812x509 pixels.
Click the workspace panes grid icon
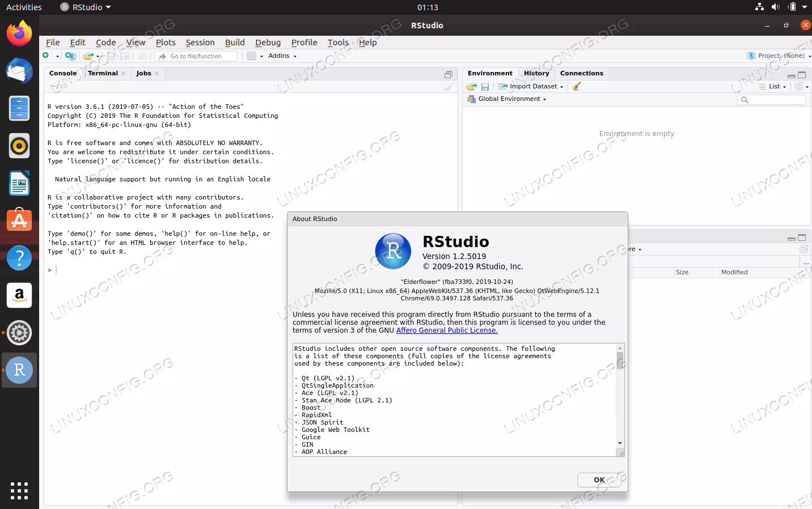click(x=252, y=56)
